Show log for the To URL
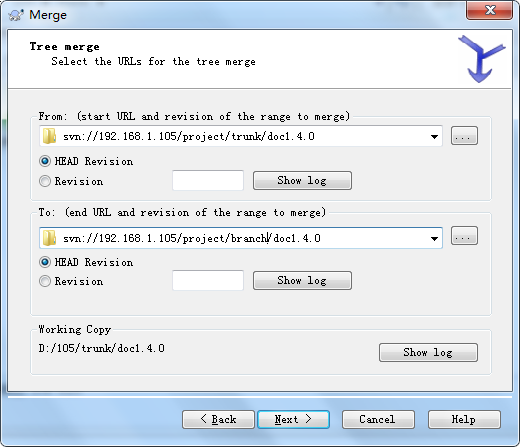520x447 pixels. tap(302, 280)
